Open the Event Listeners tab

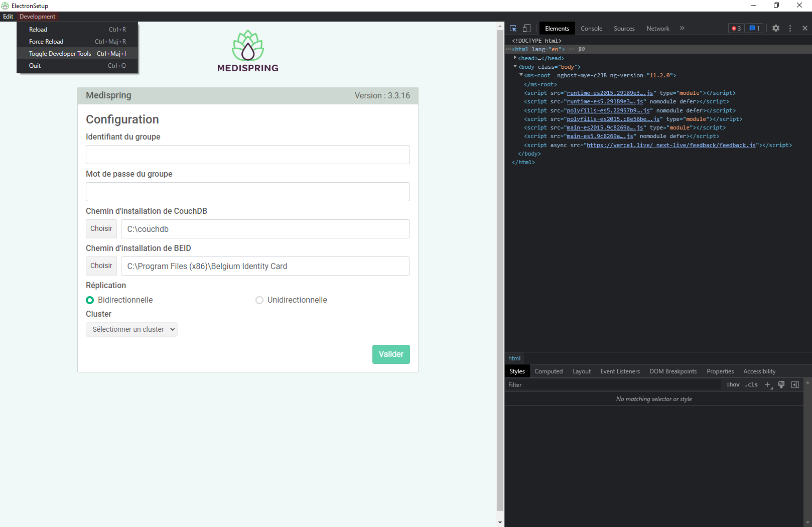point(620,371)
